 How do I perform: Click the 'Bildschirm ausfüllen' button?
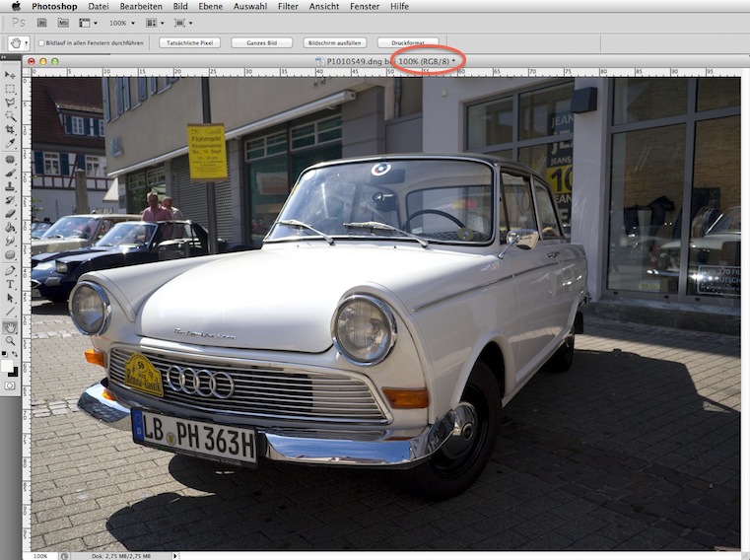(335, 43)
